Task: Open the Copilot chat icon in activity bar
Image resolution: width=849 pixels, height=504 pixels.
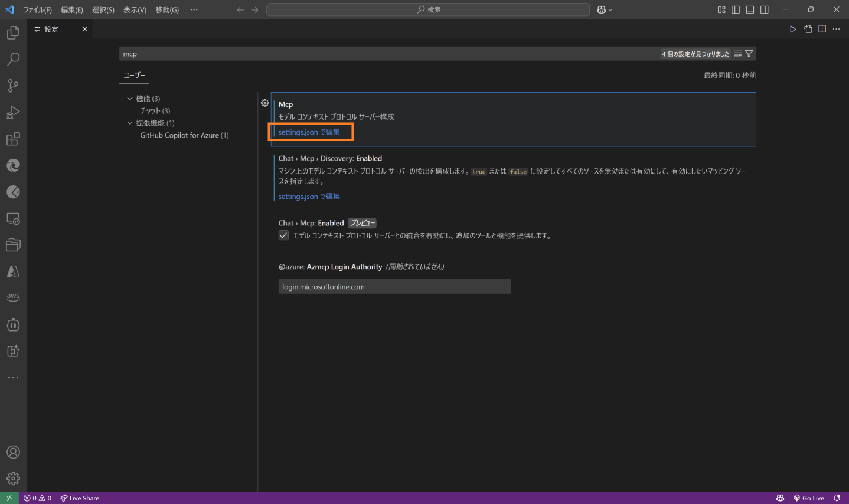Action: [x=13, y=325]
